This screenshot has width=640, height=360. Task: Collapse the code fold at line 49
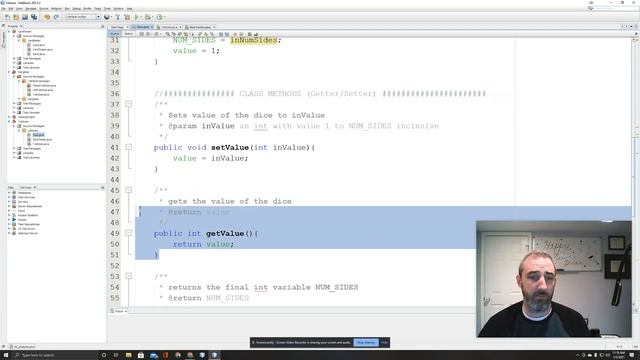coord(128,233)
